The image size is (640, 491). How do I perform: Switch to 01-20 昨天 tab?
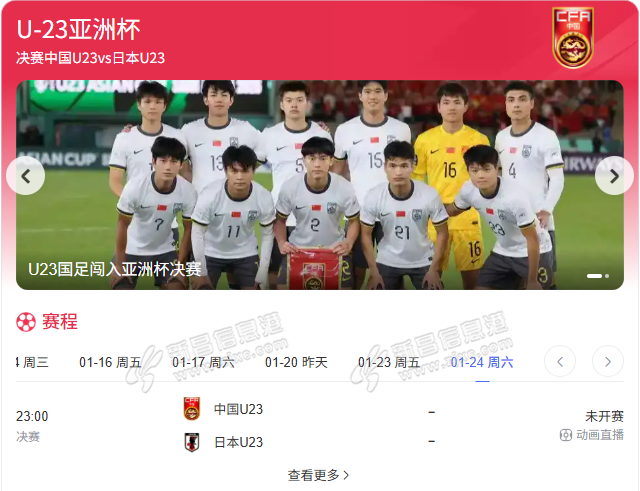(x=296, y=362)
